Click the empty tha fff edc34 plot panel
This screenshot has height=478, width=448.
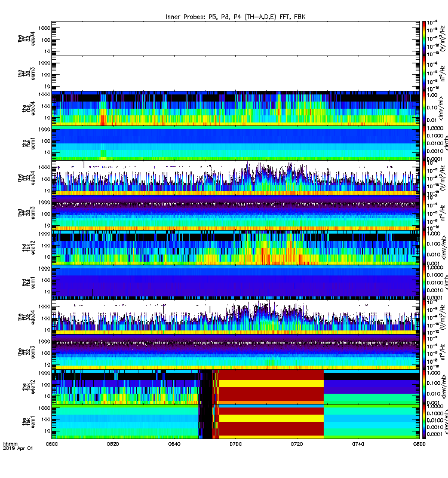(x=235, y=38)
